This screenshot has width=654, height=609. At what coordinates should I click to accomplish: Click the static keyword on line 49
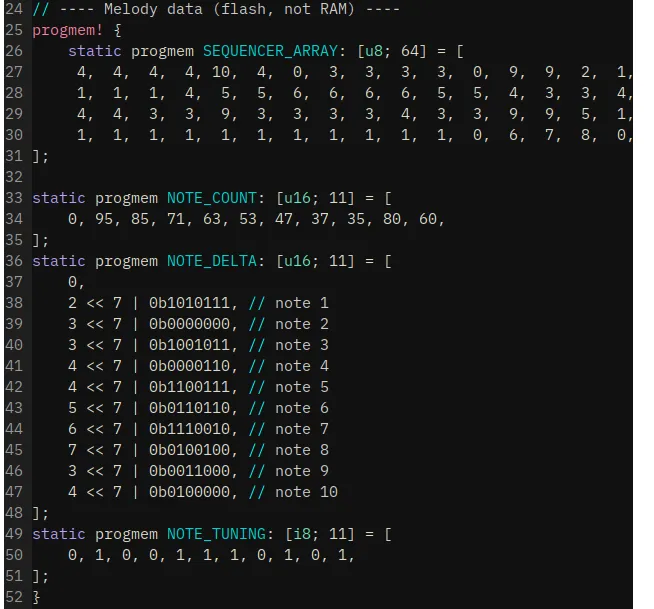point(59,534)
